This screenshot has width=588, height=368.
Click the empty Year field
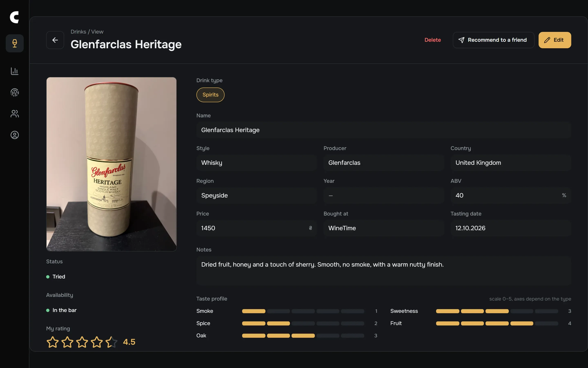383,195
